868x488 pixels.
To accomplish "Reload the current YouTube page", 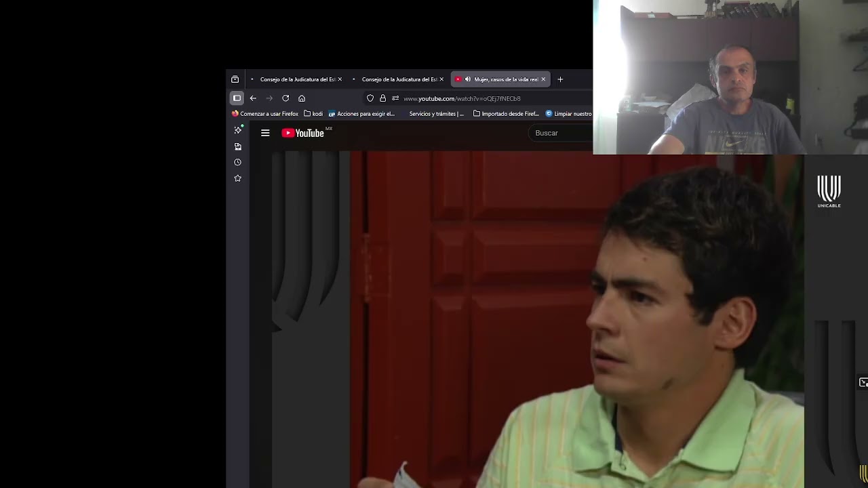I will click(x=285, y=98).
